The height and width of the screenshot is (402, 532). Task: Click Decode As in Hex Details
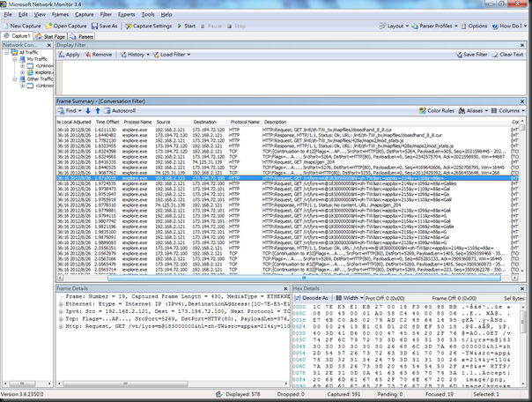312,298
